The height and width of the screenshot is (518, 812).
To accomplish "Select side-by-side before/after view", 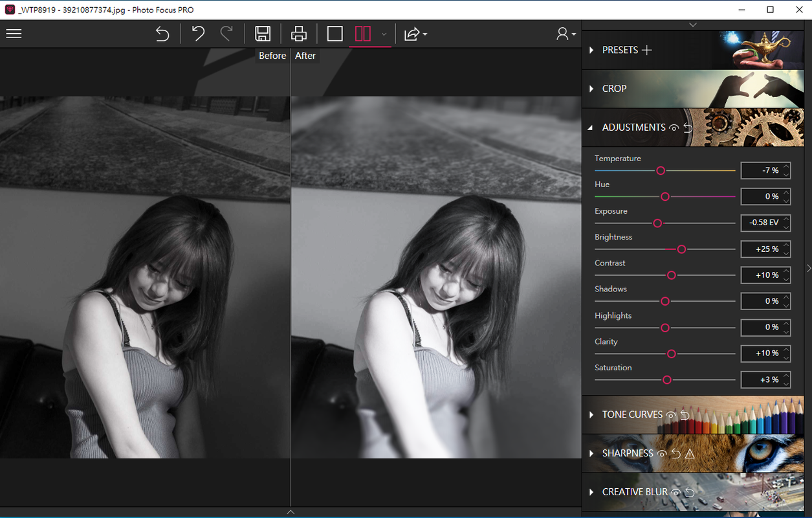I will (x=363, y=34).
